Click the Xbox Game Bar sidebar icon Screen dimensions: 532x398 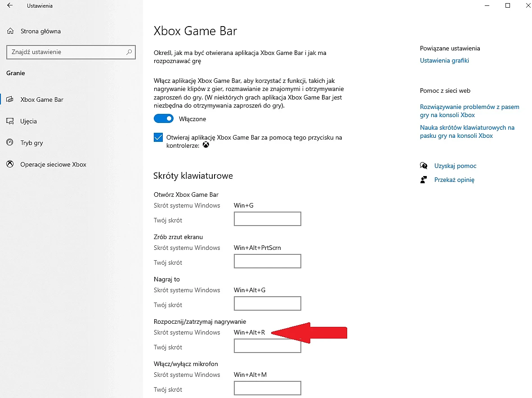point(10,99)
